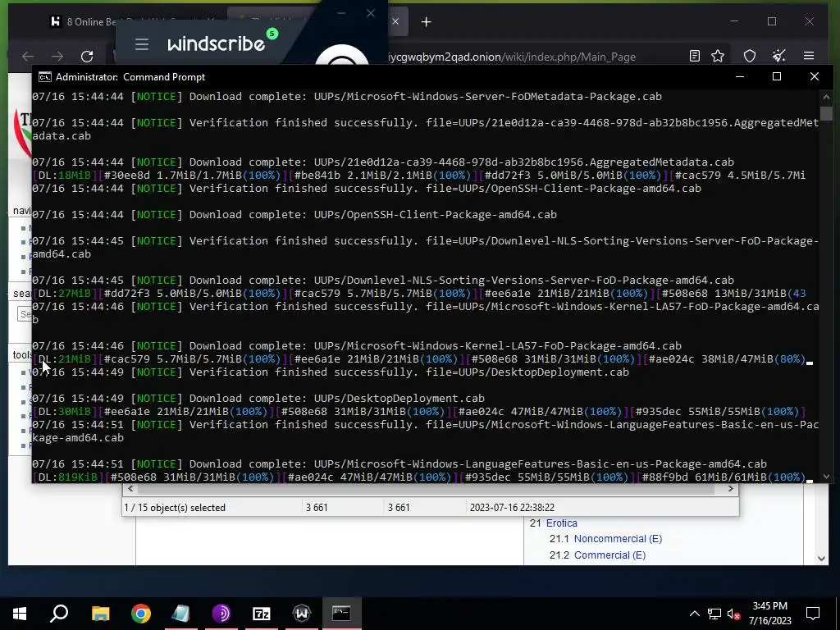This screenshot has height=630, width=840.
Task: Maximize the Tor Browser window
Action: (x=772, y=21)
